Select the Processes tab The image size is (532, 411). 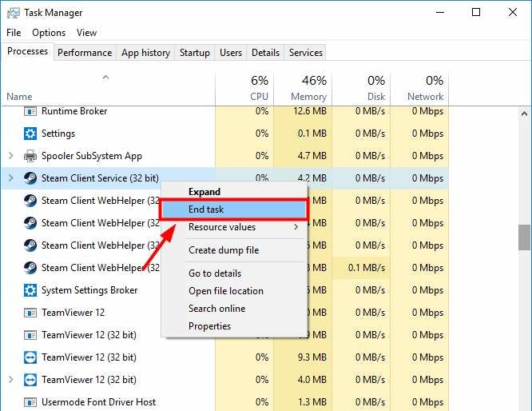click(x=27, y=51)
